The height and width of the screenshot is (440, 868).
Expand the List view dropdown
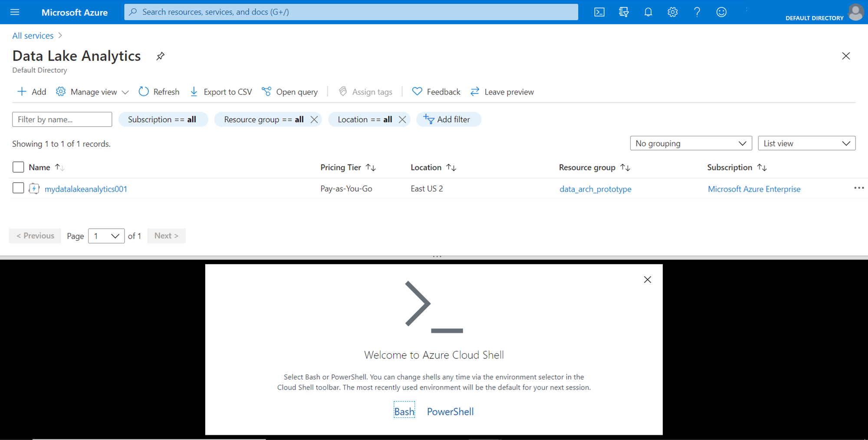coord(806,143)
